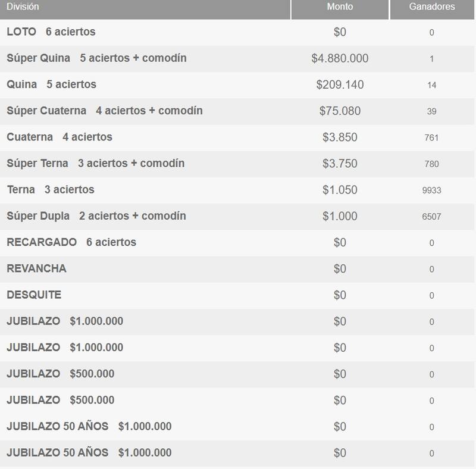Select the 9933 winners count
The height and width of the screenshot is (469, 476).
point(432,190)
